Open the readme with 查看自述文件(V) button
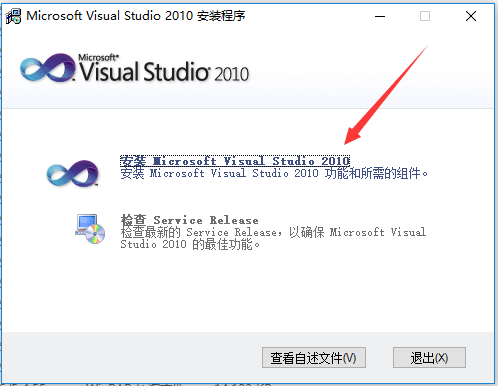 pyautogui.click(x=314, y=358)
